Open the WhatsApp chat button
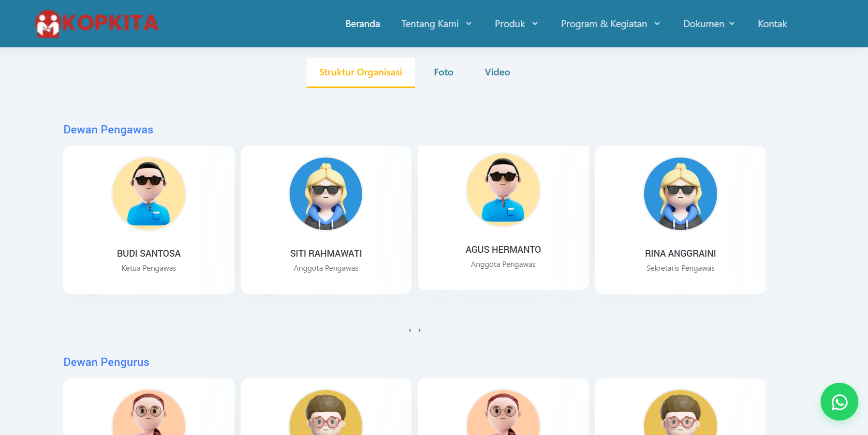This screenshot has height=435, width=868. click(x=839, y=402)
